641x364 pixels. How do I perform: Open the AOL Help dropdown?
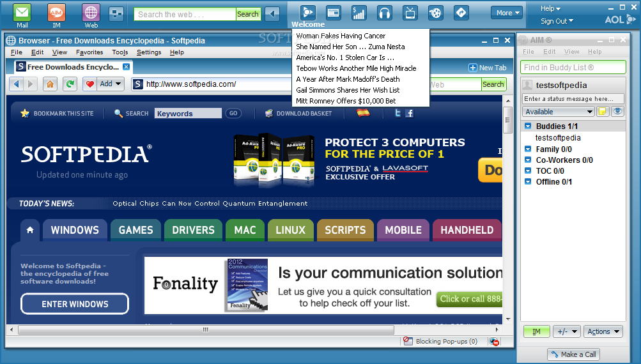pos(550,8)
